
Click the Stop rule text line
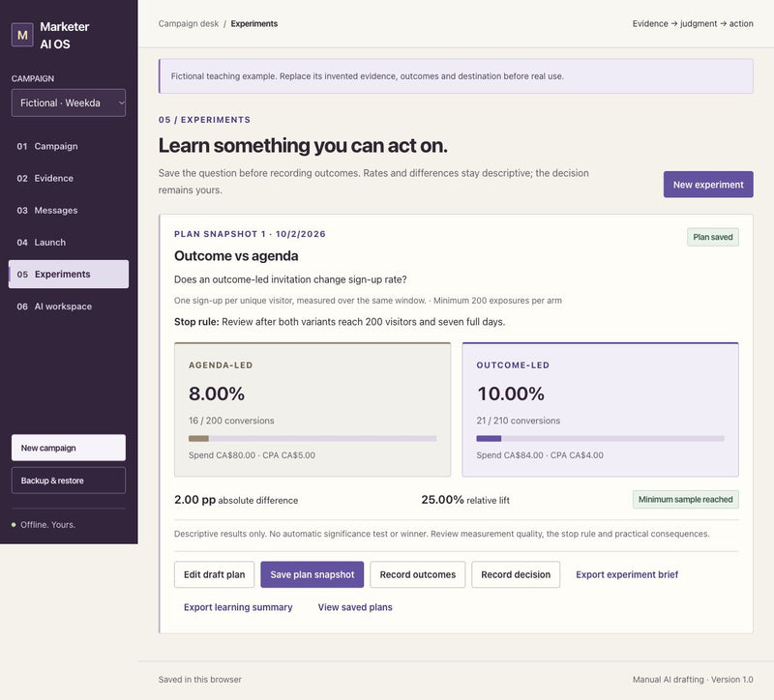pyautogui.click(x=340, y=322)
